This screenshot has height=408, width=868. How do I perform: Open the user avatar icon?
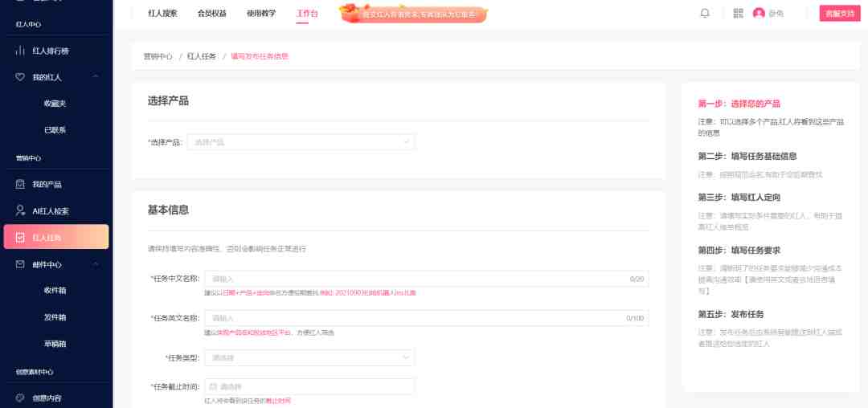click(x=759, y=14)
